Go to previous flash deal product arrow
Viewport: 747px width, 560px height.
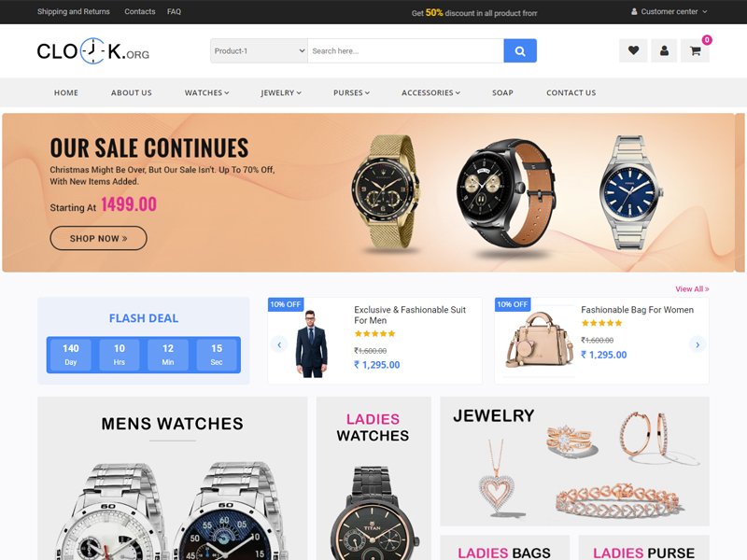coord(279,344)
